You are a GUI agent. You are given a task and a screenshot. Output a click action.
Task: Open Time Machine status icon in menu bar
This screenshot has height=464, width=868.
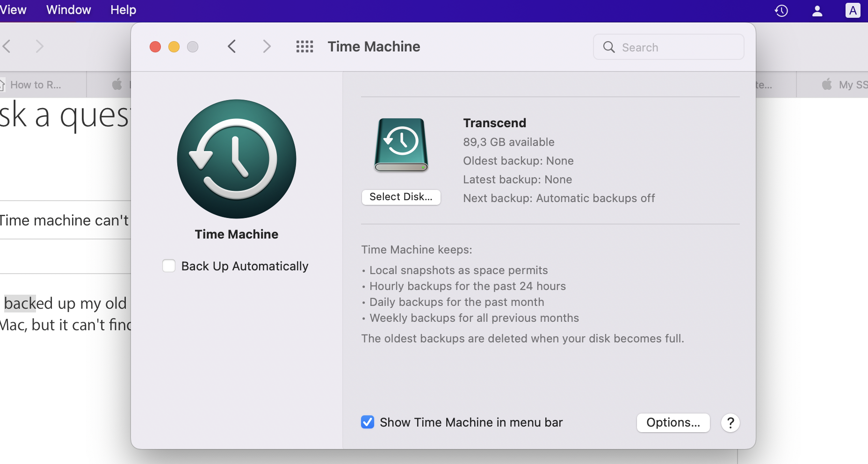point(781,11)
